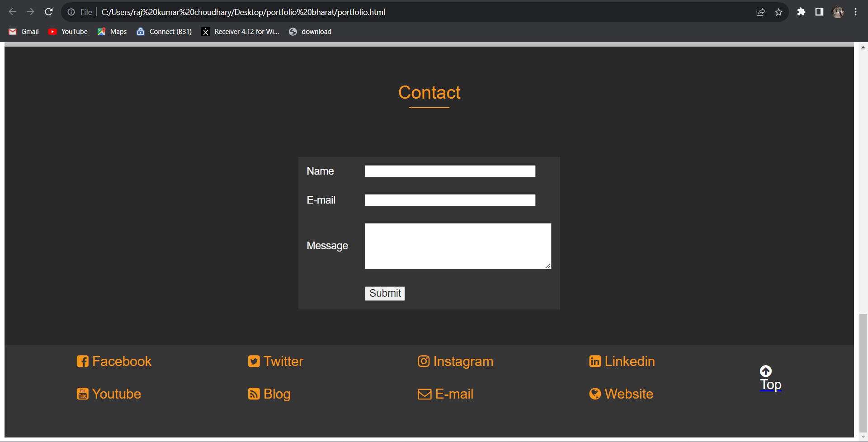Image resolution: width=868 pixels, height=442 pixels.
Task: Click the envelope E-mail icon
Action: pyautogui.click(x=424, y=394)
